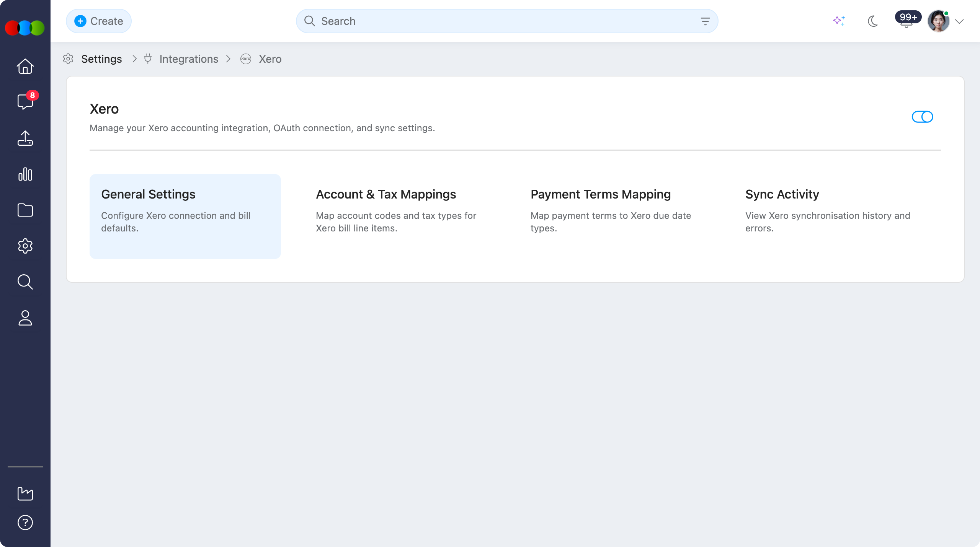Click the three-circle app logo
The image size is (980, 547).
pyautogui.click(x=25, y=28)
